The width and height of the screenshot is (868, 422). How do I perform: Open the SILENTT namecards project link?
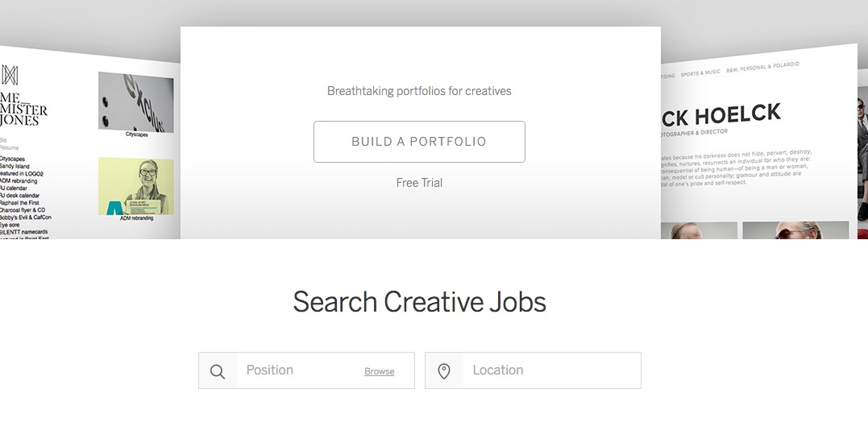[23, 232]
